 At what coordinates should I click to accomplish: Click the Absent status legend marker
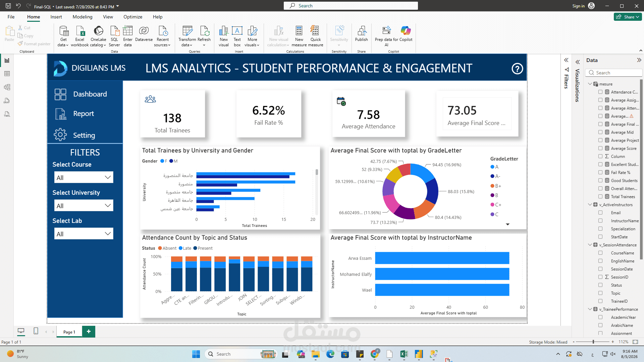(x=160, y=248)
